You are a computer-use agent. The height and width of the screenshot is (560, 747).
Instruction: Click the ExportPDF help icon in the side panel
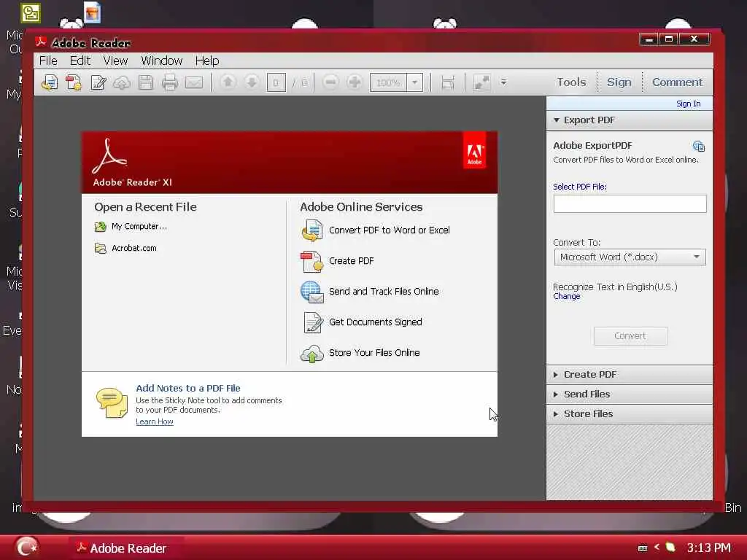(x=698, y=146)
